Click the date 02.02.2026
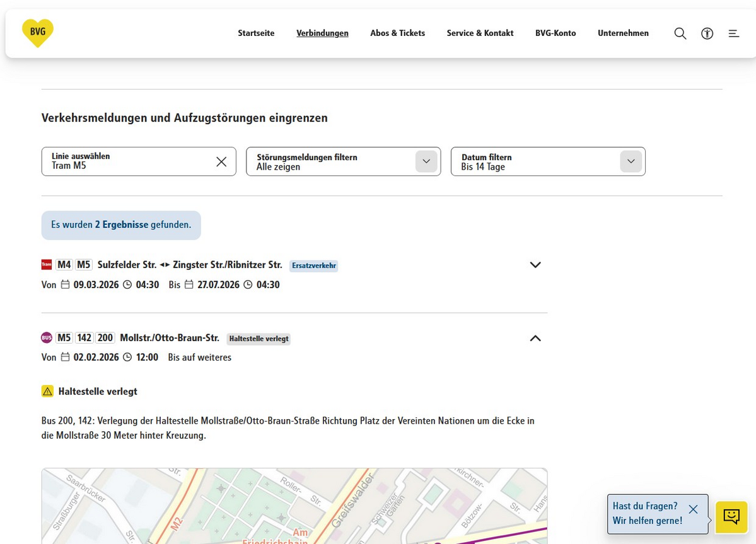The image size is (756, 544). click(96, 357)
